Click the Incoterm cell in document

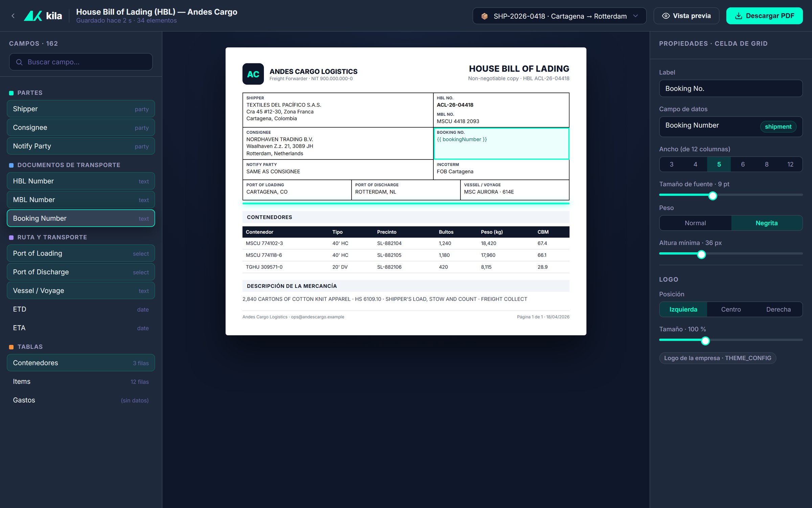pyautogui.click(x=501, y=169)
